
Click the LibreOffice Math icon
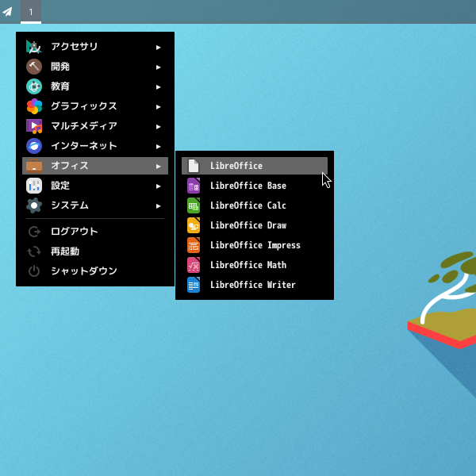tap(194, 265)
